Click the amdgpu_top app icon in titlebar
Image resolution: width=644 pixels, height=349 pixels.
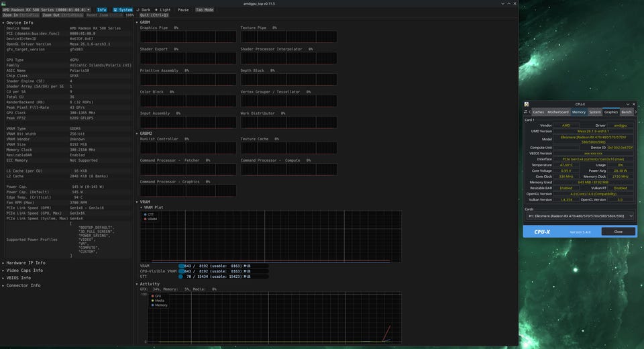pyautogui.click(x=4, y=3)
